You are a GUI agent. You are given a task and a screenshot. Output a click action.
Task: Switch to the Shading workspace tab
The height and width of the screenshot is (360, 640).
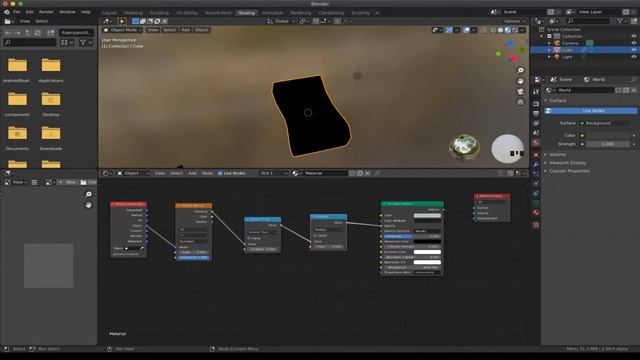tap(247, 13)
